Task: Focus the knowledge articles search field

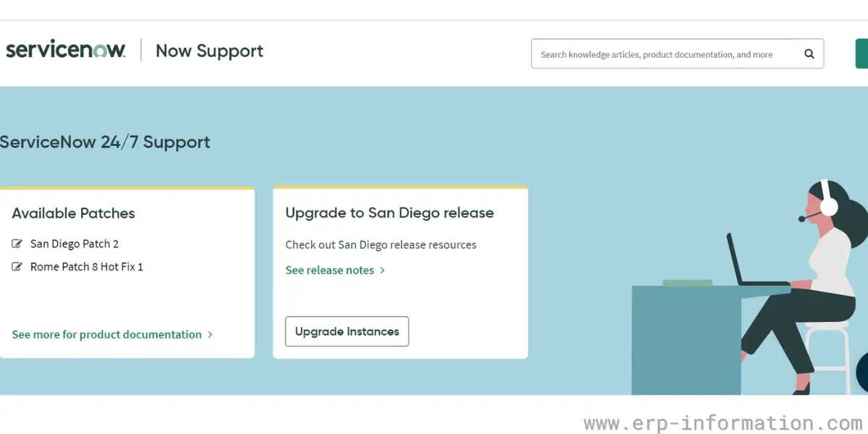Action: click(677, 54)
